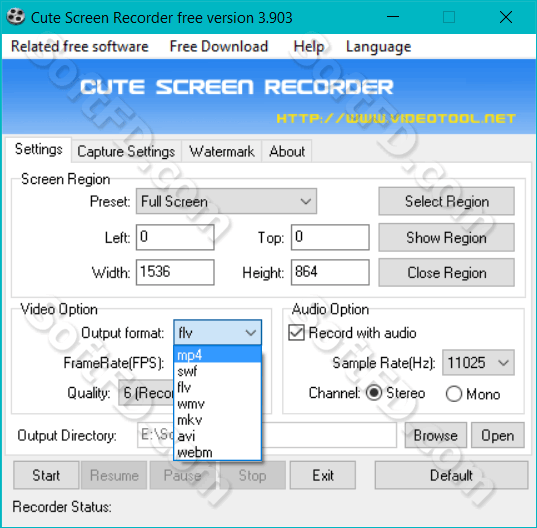The width and height of the screenshot is (537, 528).
Task: Start the screen recording
Action: click(46, 475)
